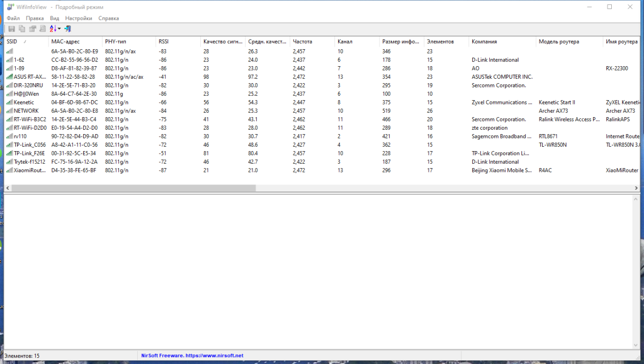Click the Properties toolbar icon

[32, 29]
